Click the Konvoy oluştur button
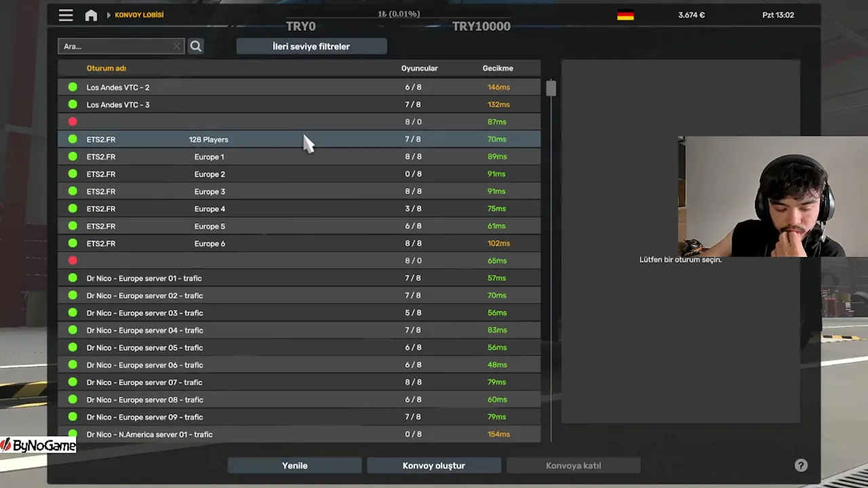The width and height of the screenshot is (868, 488). [434, 466]
